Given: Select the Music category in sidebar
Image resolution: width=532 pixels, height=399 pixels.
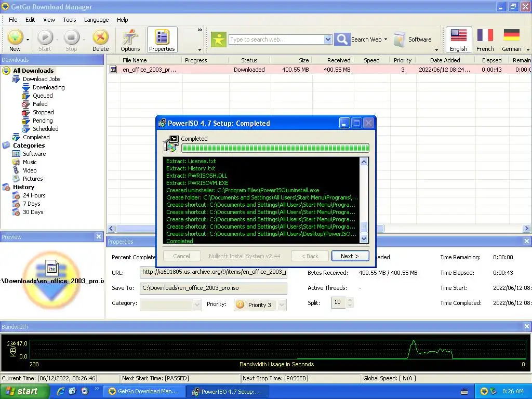Looking at the screenshot, I should 30,162.
